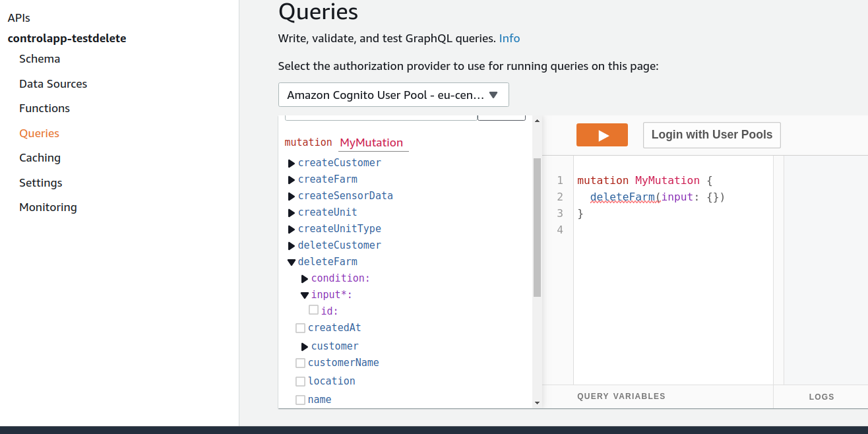This screenshot has height=434, width=868.
Task: Open the Info link about GraphQL queries
Action: point(509,38)
